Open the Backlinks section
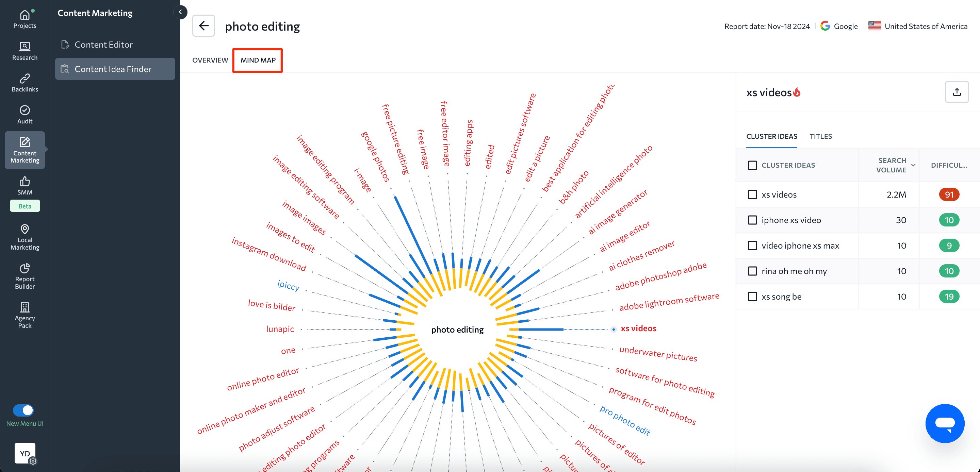980x472 pixels. (x=24, y=82)
